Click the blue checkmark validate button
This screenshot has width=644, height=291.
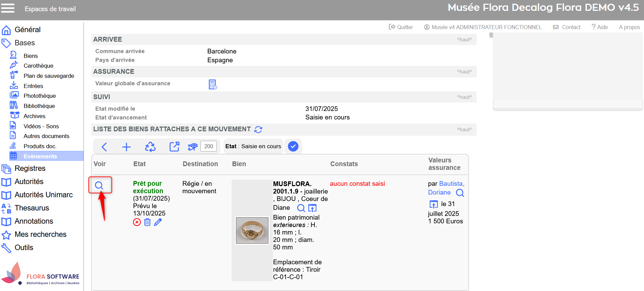tap(293, 147)
